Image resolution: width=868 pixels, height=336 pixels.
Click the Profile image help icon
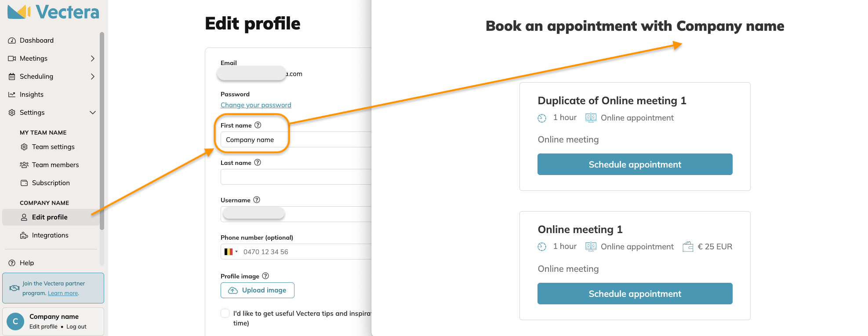(x=265, y=276)
